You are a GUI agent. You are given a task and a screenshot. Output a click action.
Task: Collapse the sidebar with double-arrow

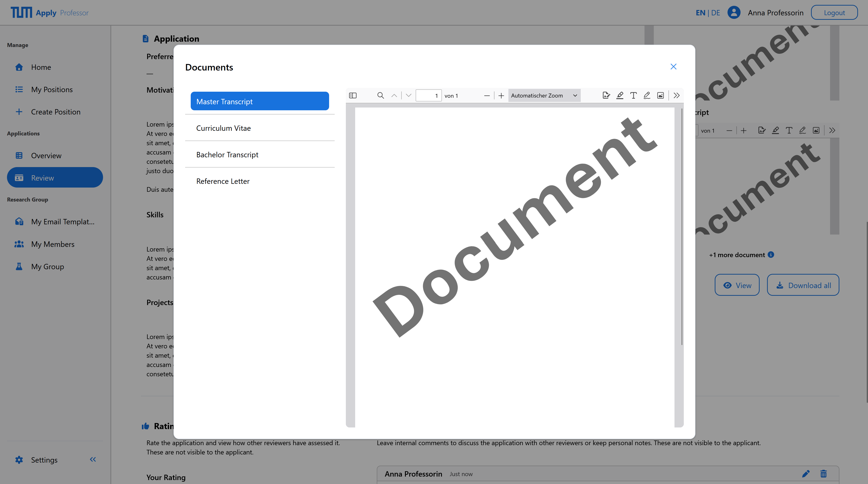pos(93,459)
